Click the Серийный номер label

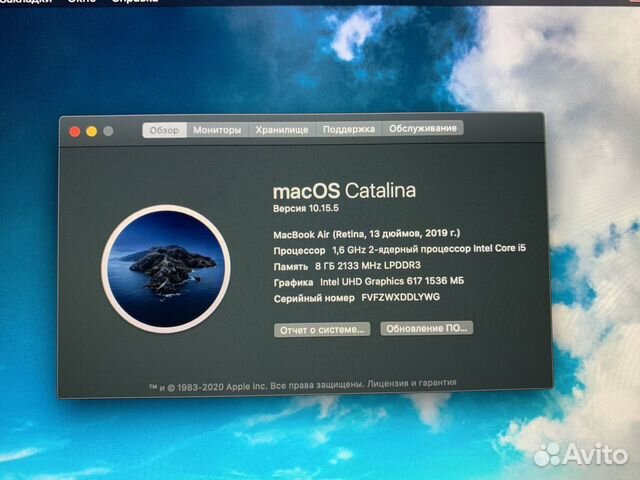coord(314,298)
